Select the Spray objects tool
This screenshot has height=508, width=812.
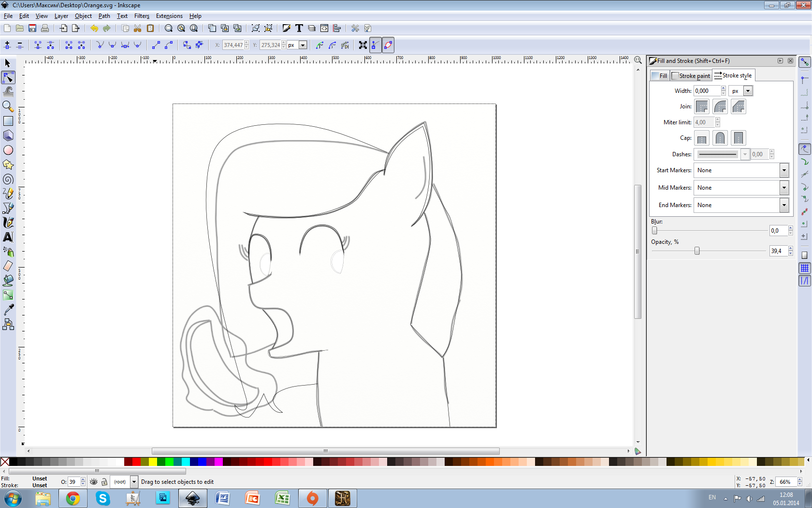tap(8, 252)
